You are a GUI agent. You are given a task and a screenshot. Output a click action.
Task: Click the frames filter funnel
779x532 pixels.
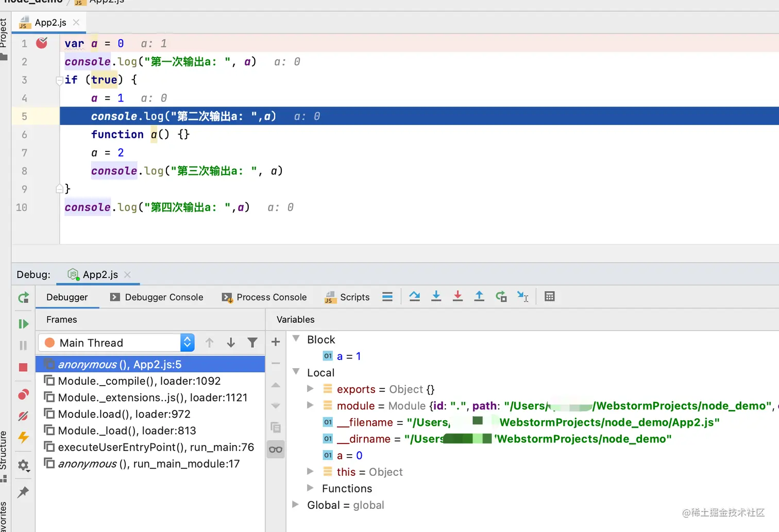click(252, 343)
